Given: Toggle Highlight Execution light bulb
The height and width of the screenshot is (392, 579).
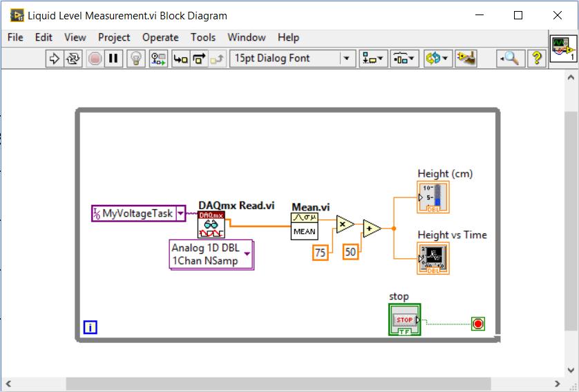Looking at the screenshot, I should (136, 58).
